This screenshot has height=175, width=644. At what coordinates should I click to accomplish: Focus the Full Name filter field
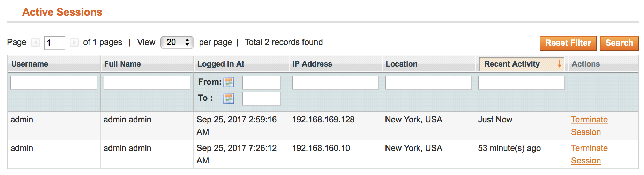click(147, 83)
